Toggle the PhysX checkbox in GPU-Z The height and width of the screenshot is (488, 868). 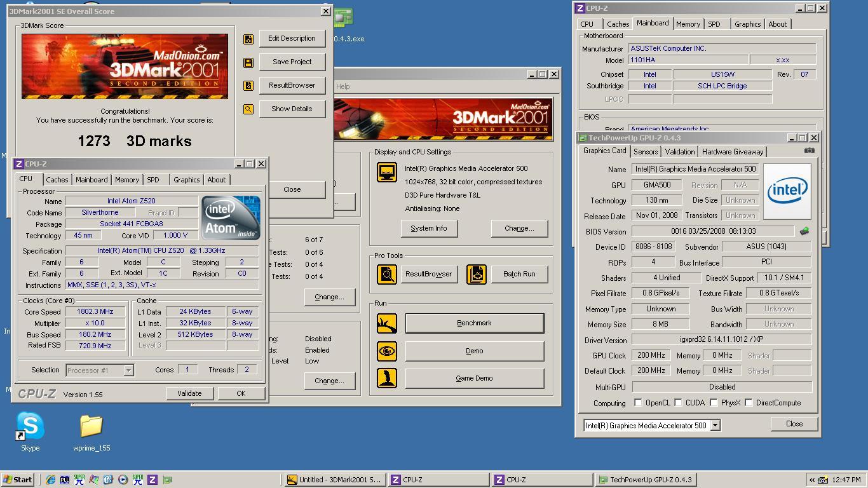714,403
